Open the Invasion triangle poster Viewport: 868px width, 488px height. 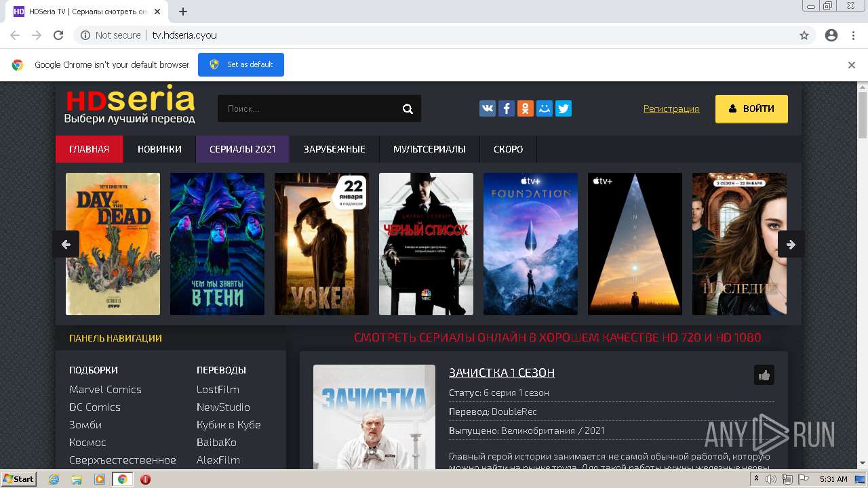pos(635,244)
